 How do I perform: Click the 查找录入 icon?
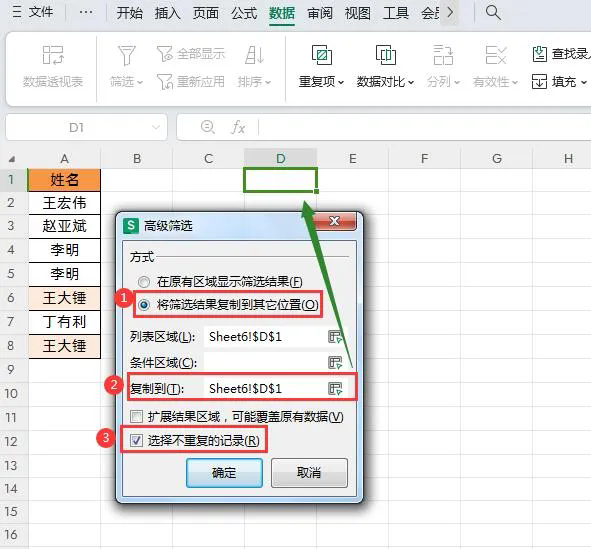(x=539, y=54)
